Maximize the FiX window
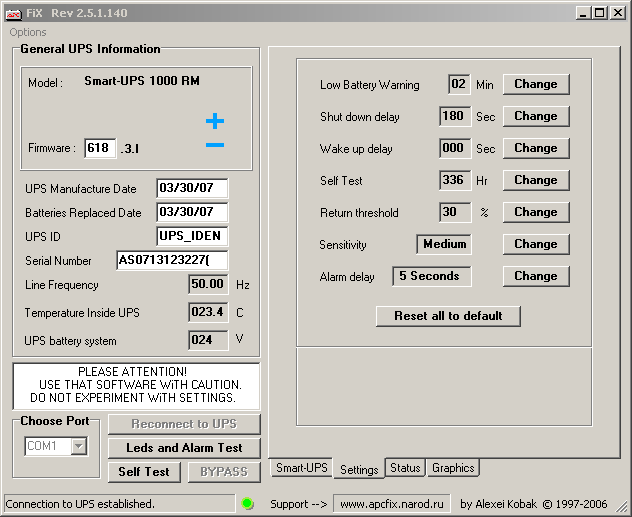The width and height of the screenshot is (632, 517). coord(599,13)
